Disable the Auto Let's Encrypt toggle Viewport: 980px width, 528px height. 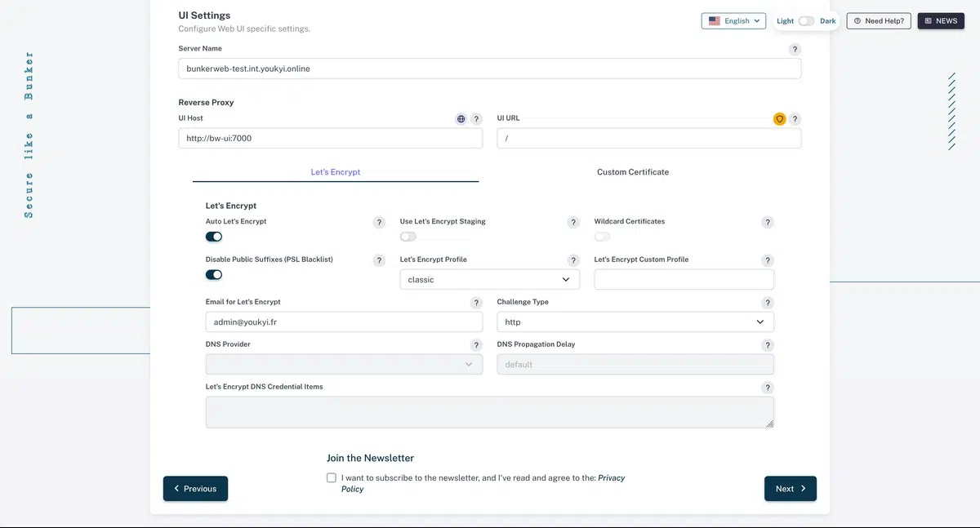(x=214, y=237)
